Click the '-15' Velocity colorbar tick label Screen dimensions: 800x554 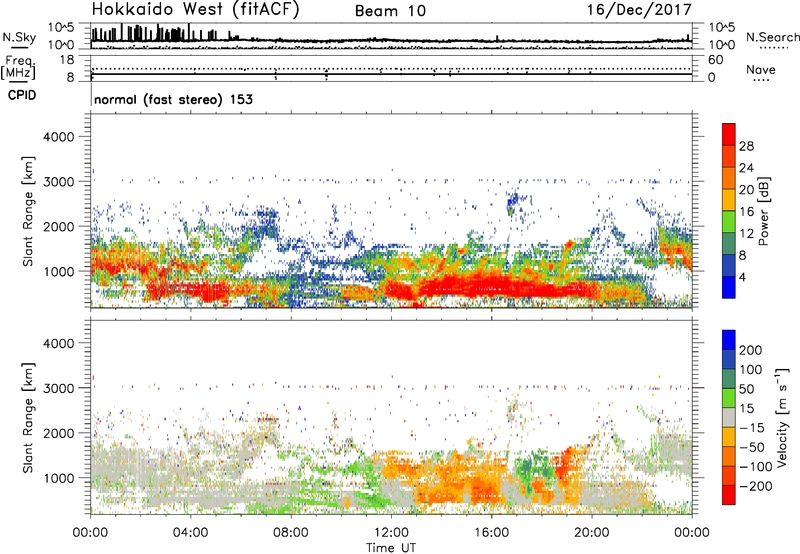click(752, 428)
